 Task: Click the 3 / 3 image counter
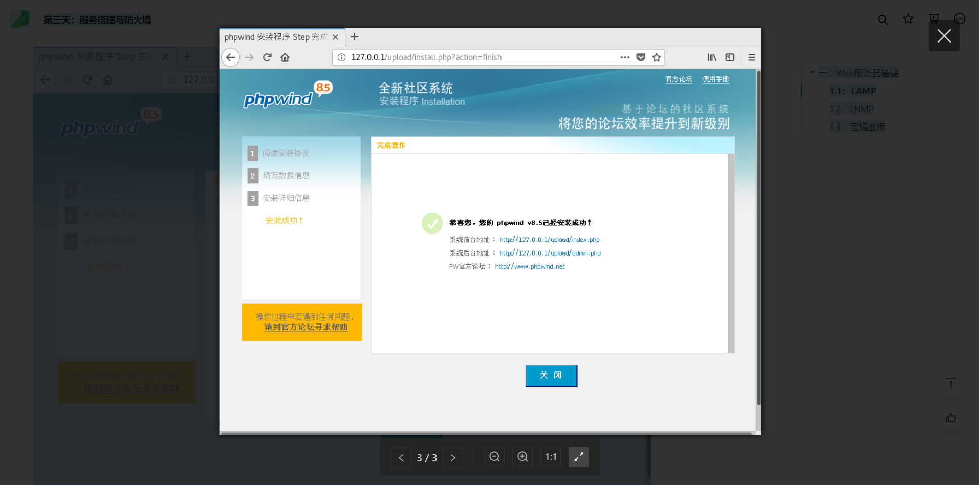[427, 458]
